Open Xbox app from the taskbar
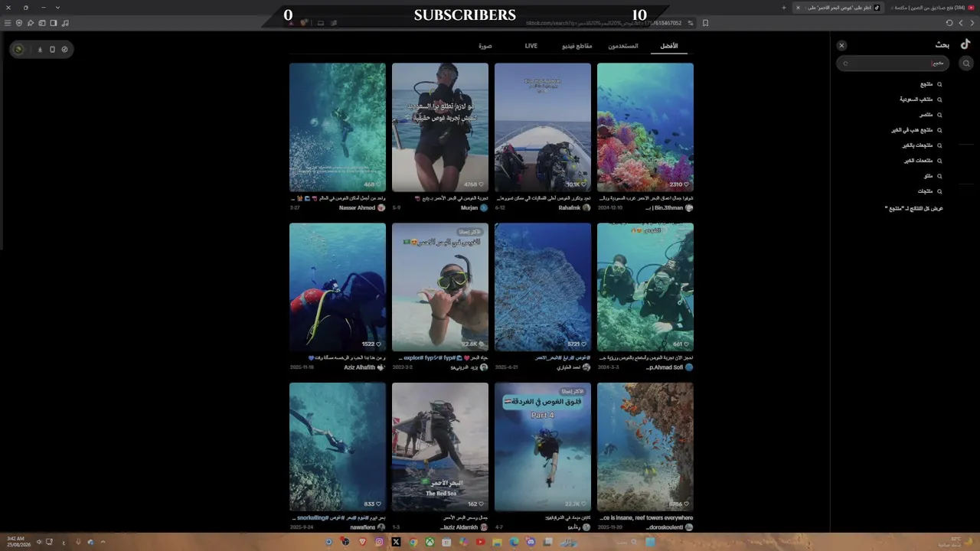The height and width of the screenshot is (551, 980). (430, 542)
